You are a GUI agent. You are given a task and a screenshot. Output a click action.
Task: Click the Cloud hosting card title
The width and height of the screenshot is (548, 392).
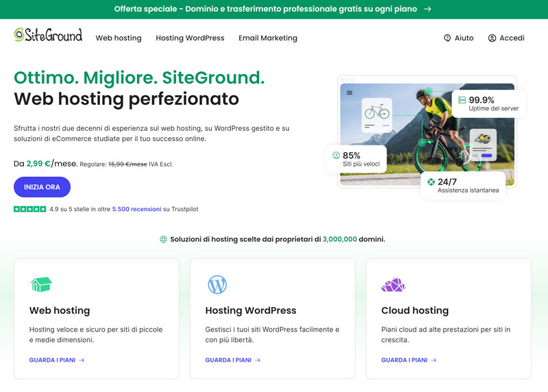(415, 310)
